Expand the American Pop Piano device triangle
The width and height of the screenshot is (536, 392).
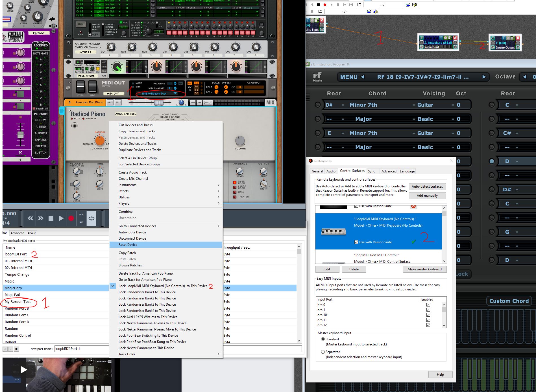pyautogui.click(x=69, y=102)
